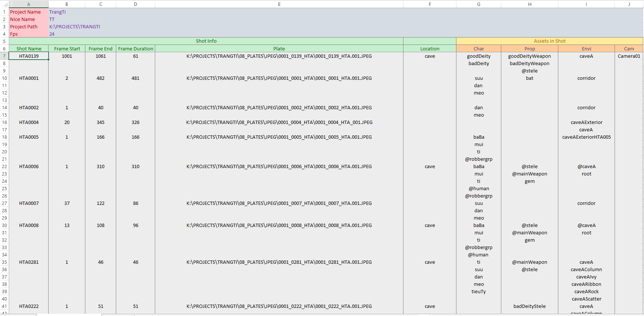
Task: Click the 'Assets in Shot' merged header
Action: tap(549, 41)
